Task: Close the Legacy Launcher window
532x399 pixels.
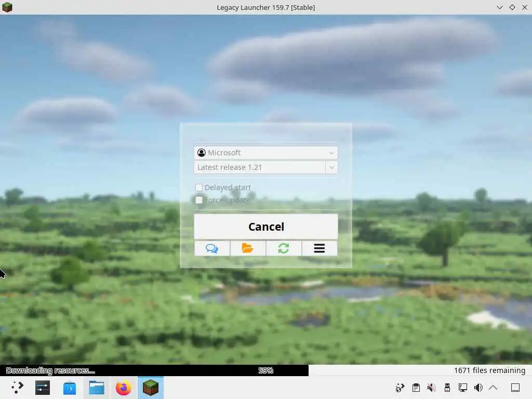Action: (x=525, y=7)
